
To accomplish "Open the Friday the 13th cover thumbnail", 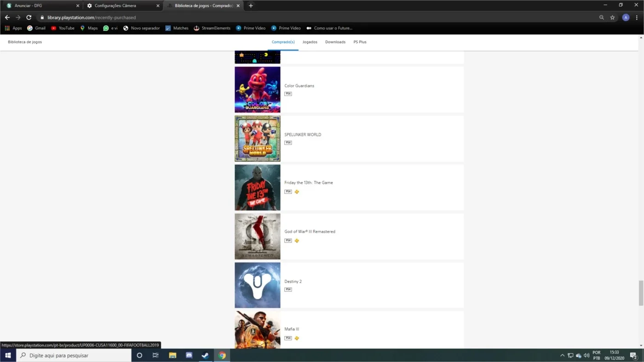I will coord(258,187).
